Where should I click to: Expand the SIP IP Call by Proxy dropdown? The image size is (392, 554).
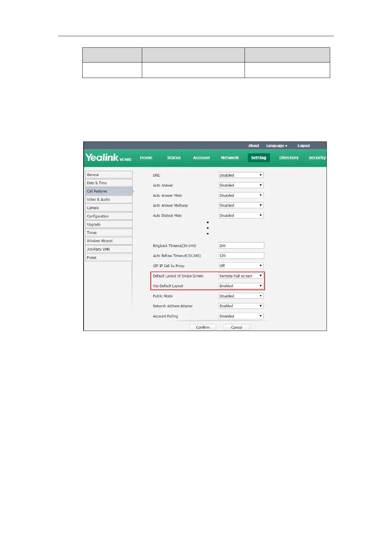tap(241, 266)
